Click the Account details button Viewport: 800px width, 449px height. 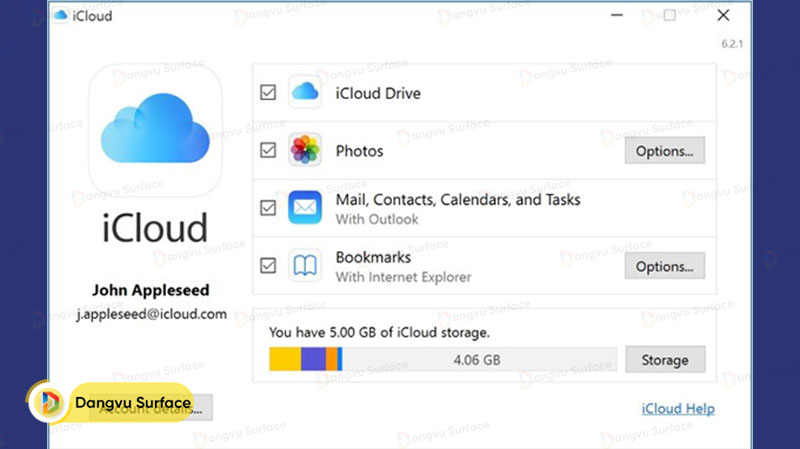(151, 408)
